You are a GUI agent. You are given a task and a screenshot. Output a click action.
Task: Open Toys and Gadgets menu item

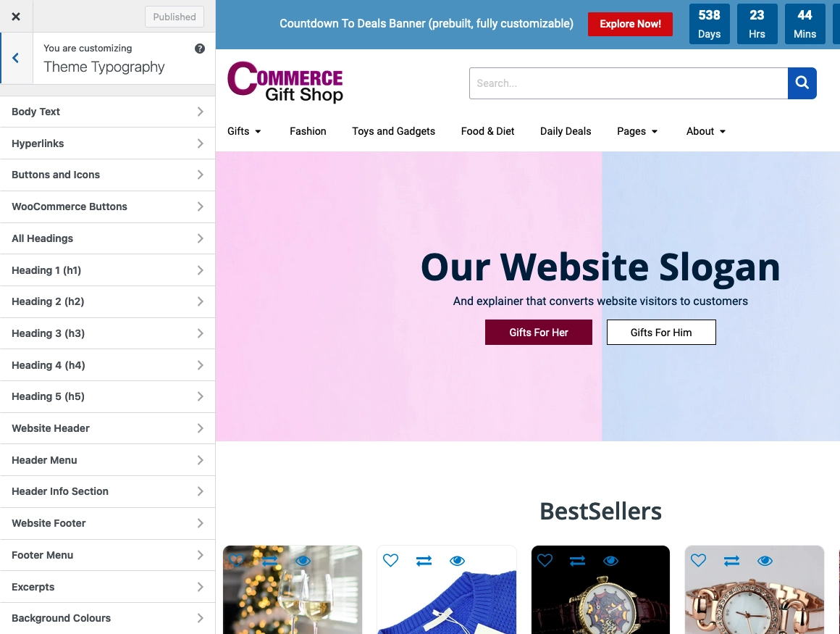coord(393,131)
